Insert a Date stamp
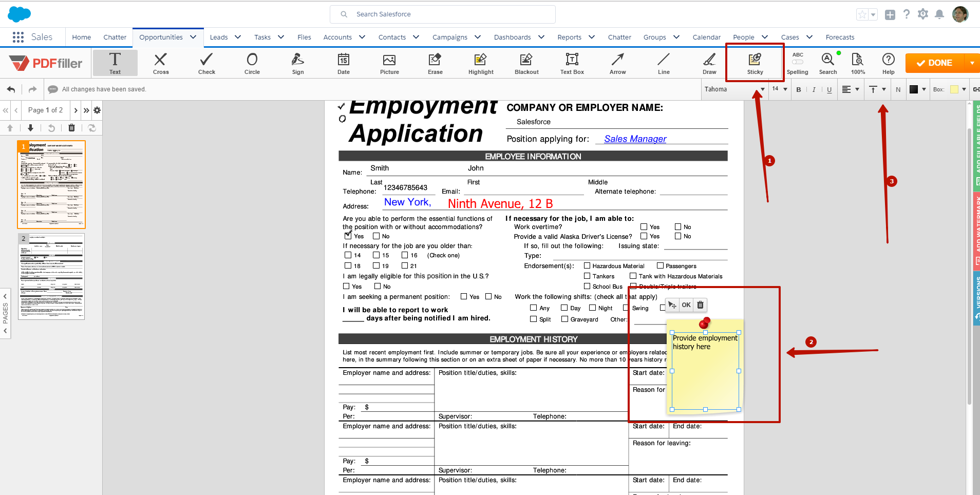The image size is (980, 495). tap(344, 63)
